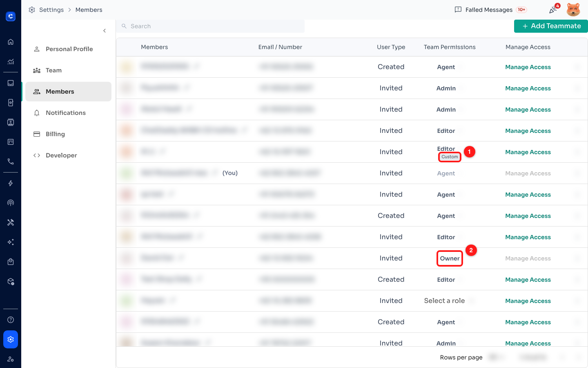Click Manage Access in Select a role row
Viewport: 588px width, 368px height.
coord(528,301)
